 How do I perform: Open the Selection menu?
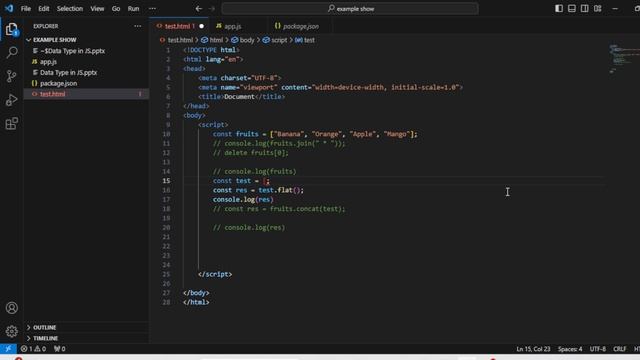click(70, 9)
